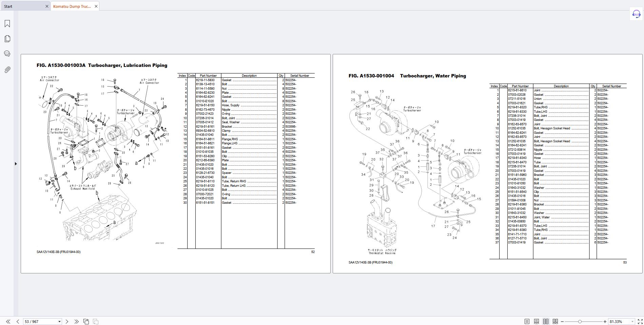Screen dimensions: 644x325
Task: Jump to the last page
Action: [x=76, y=322]
